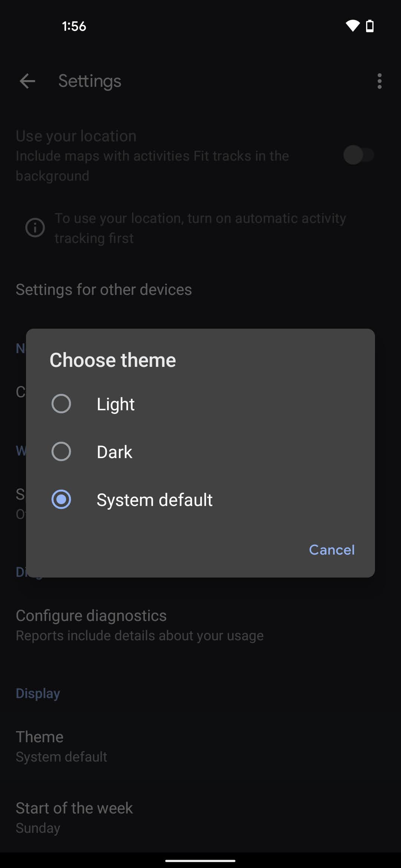
Task: Open the three-dot overflow menu
Action: [x=379, y=81]
